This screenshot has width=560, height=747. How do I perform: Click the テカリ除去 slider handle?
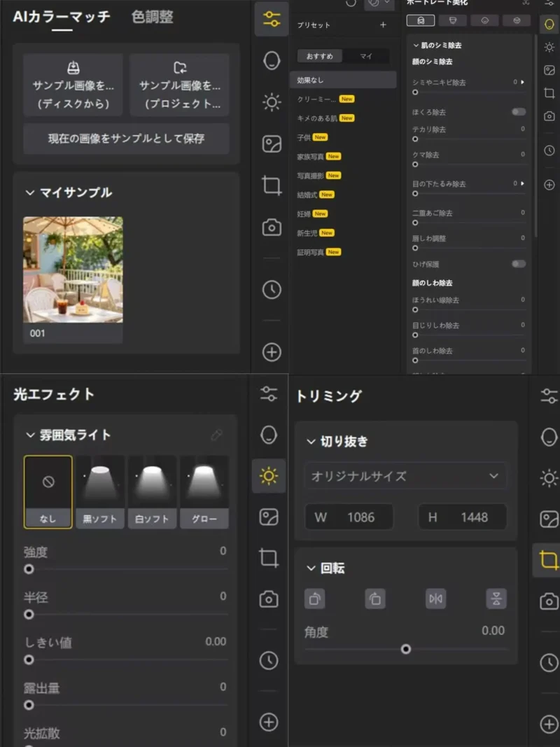tap(415, 139)
